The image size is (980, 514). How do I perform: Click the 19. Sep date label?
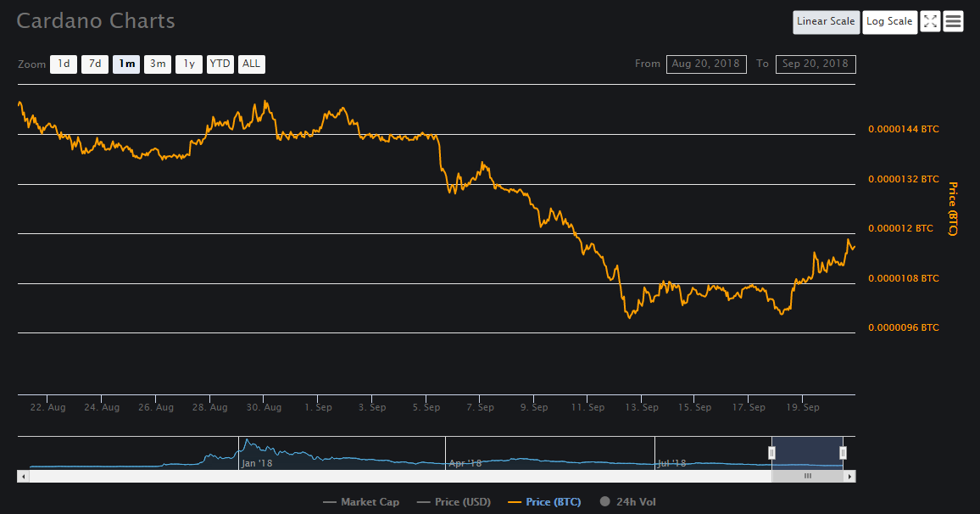(x=803, y=408)
